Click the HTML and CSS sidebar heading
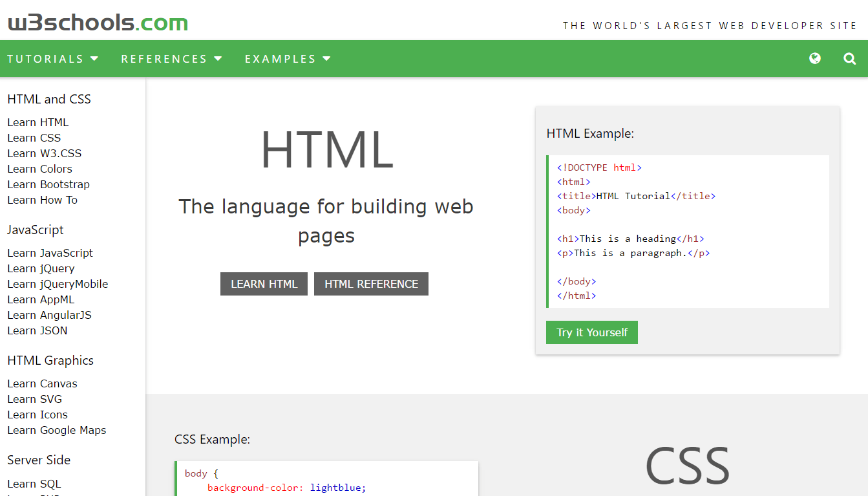868x496 pixels. [49, 99]
